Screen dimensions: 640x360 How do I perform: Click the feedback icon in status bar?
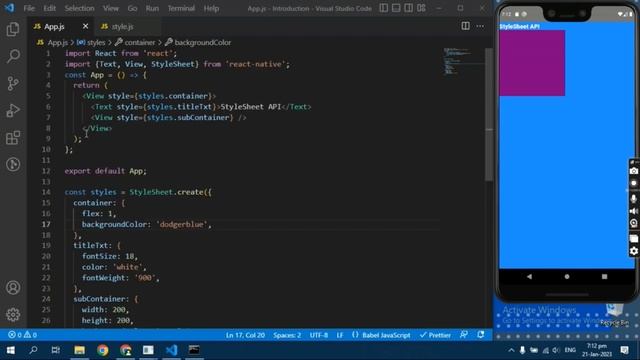point(464,335)
